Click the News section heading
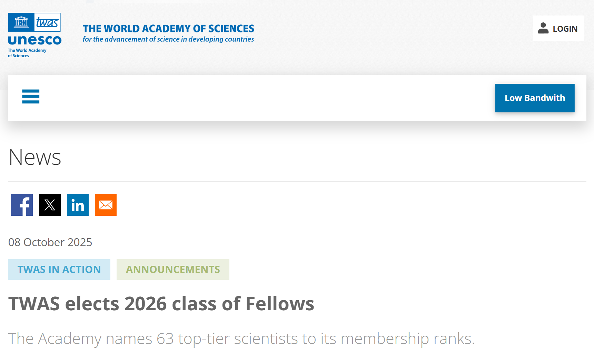Viewport: 594px width, 364px height. (x=35, y=157)
